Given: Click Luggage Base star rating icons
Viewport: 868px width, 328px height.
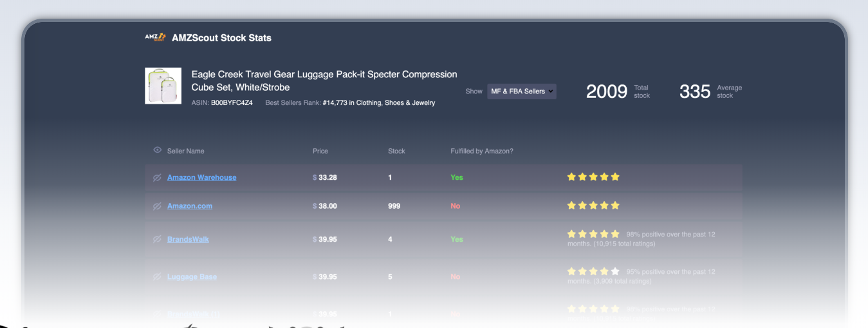Looking at the screenshot, I should [593, 271].
